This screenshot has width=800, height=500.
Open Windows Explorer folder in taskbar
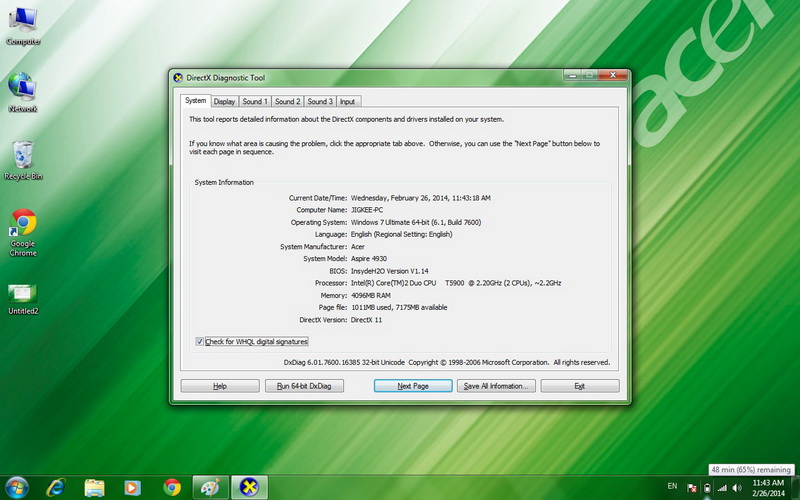[94, 487]
